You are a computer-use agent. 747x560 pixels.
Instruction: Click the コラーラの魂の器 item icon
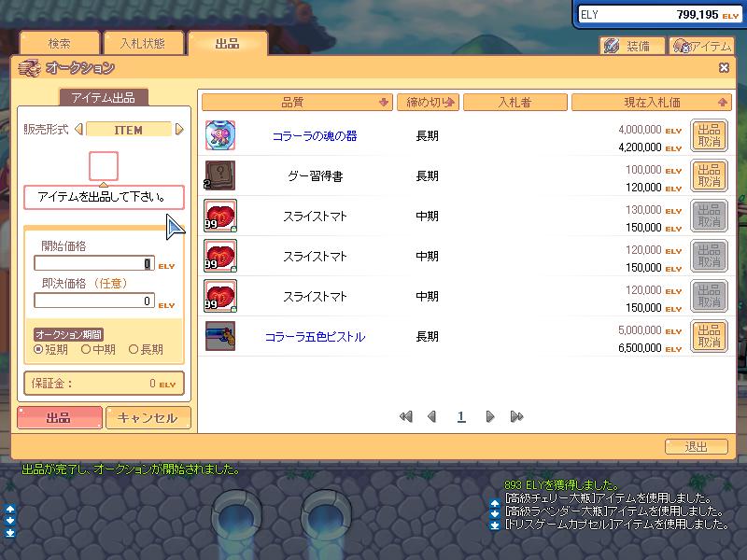pos(219,136)
